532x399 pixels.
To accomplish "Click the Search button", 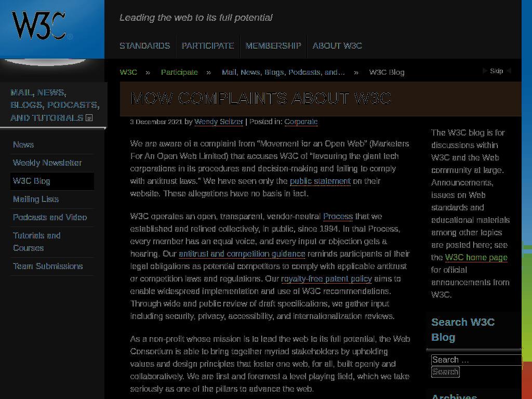I will coord(445,372).
